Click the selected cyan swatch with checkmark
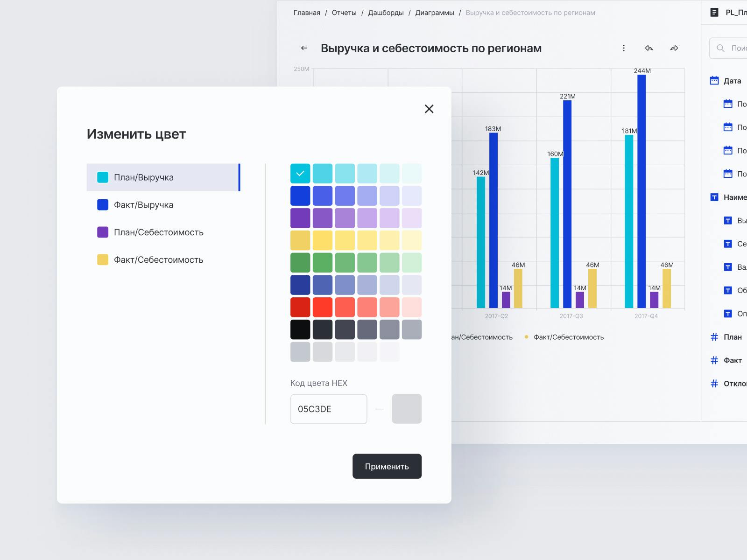The width and height of the screenshot is (747, 560). [300, 174]
